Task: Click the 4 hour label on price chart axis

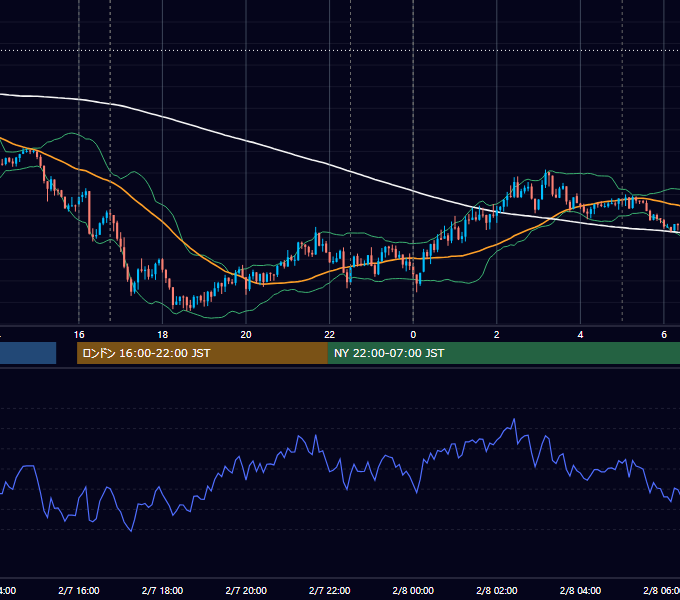Action: pyautogui.click(x=580, y=335)
